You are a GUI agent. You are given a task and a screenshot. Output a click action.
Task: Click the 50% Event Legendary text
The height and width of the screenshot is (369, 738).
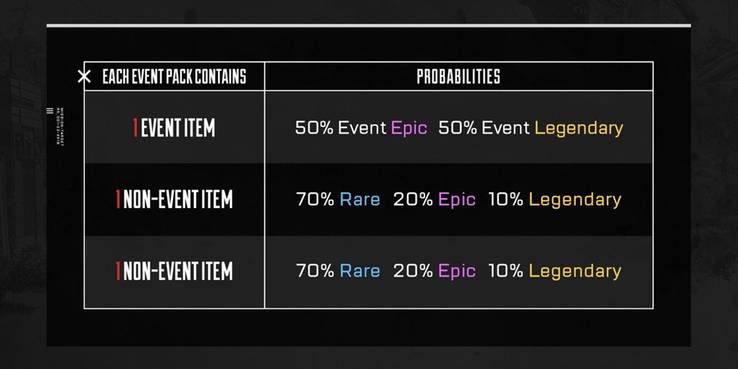click(x=530, y=128)
